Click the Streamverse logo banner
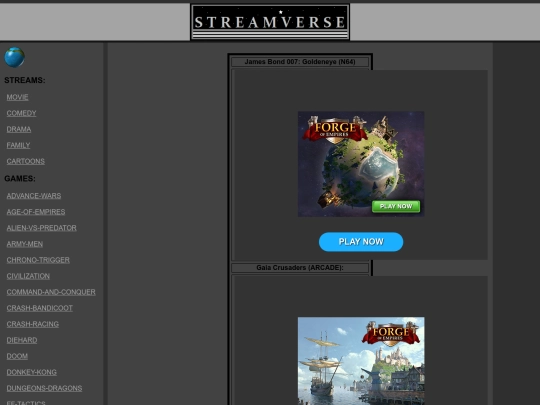540x405 pixels. [x=270, y=22]
